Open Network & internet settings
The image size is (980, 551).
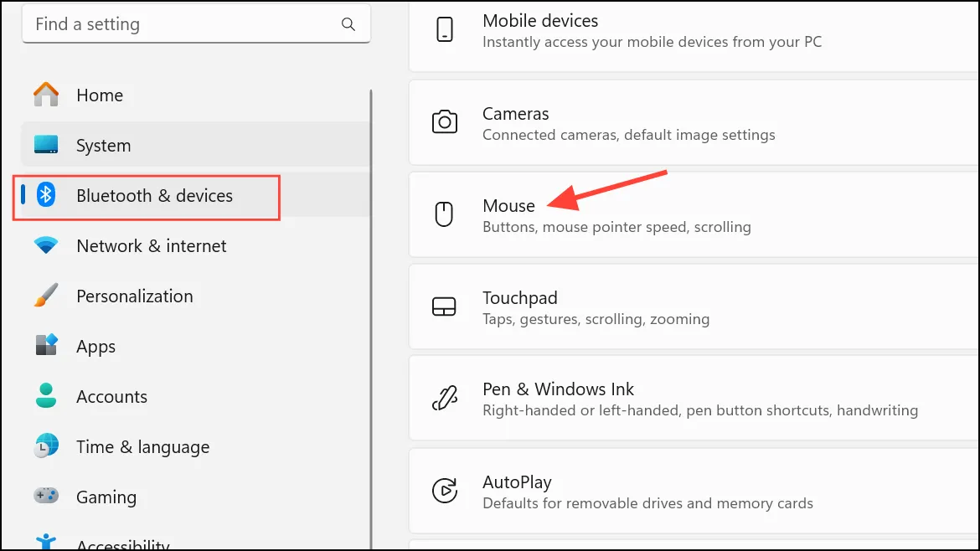pyautogui.click(x=196, y=245)
